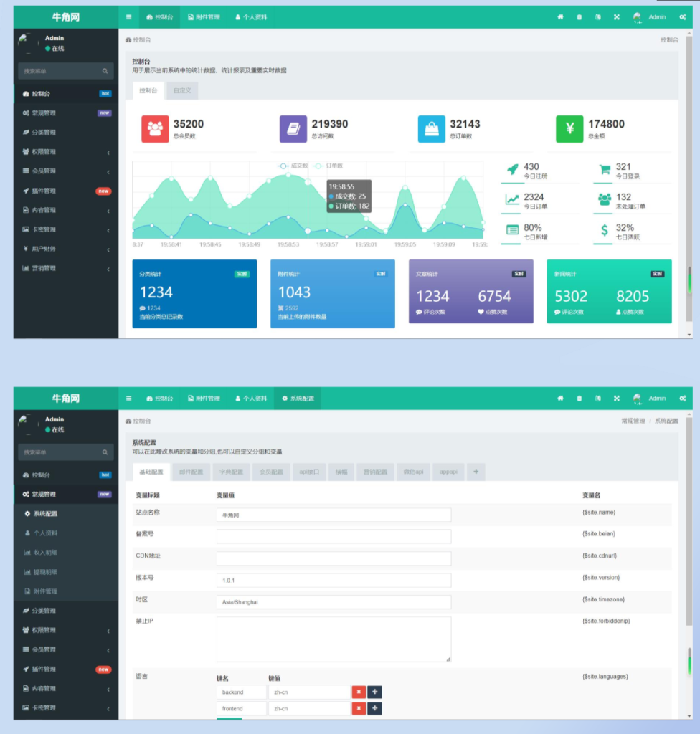Open 收入明细 in the sidebar submenu
Screen dimensions: 700x734
[x=45, y=553]
